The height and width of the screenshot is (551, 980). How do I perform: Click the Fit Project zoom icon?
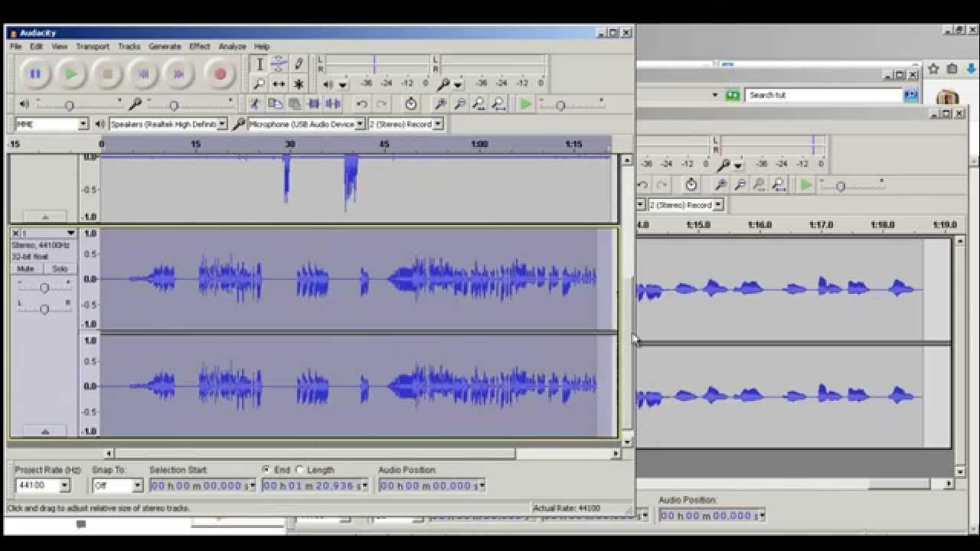[x=498, y=104]
